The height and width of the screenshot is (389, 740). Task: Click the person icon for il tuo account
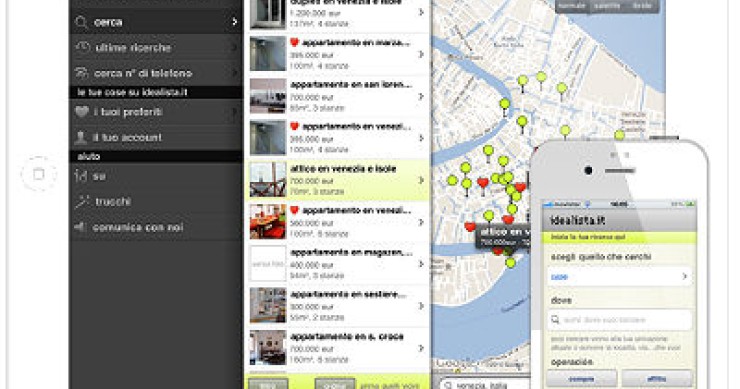coord(82,137)
